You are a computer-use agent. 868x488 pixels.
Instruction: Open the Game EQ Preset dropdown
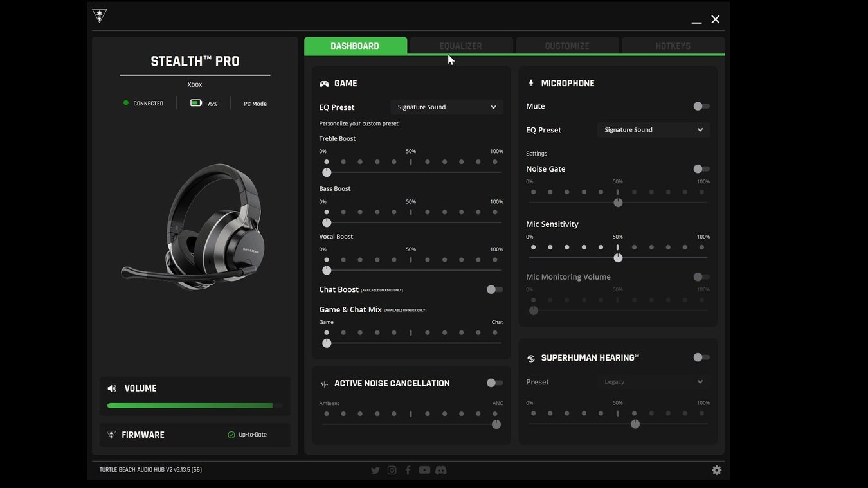[x=447, y=107]
